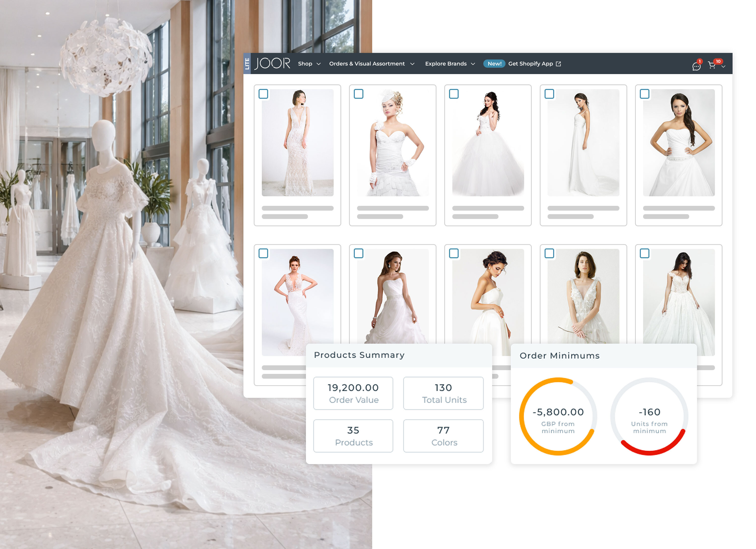Open the cart dropdown arrow
The width and height of the screenshot is (756, 549).
723,67
